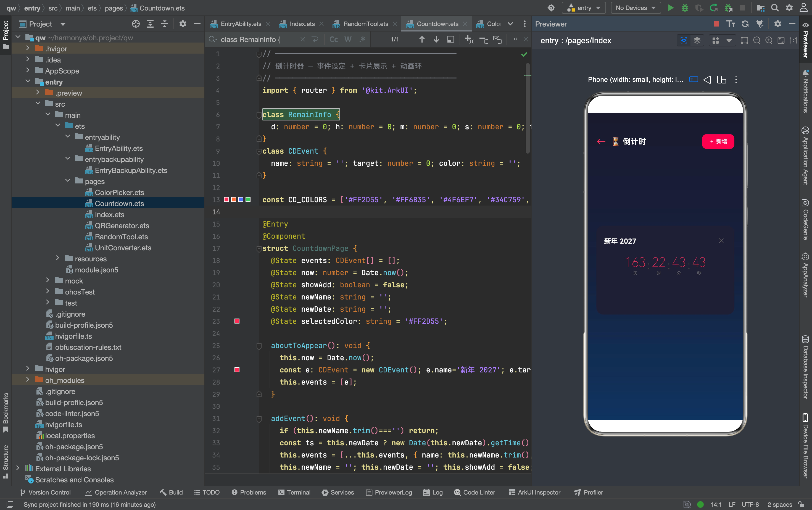Remove the 新年 2027 countdown card
The height and width of the screenshot is (510, 812).
[x=721, y=241]
